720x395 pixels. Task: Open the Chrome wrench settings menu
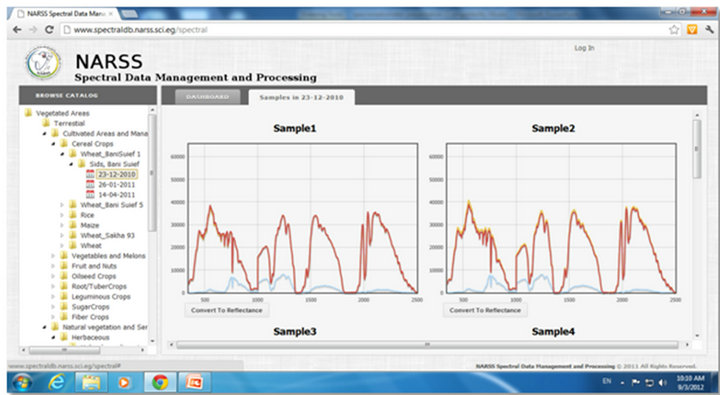(x=709, y=29)
